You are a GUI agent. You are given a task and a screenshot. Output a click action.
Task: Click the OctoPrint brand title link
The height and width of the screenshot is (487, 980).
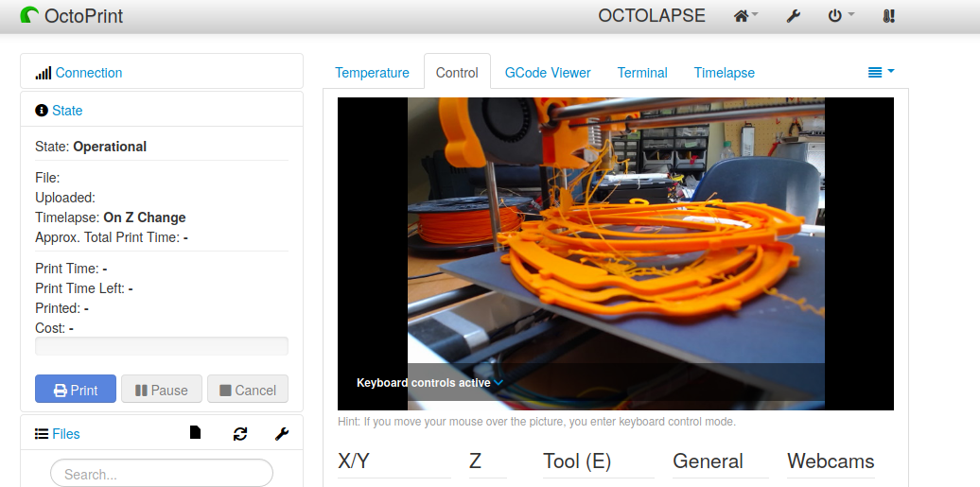[x=84, y=16]
